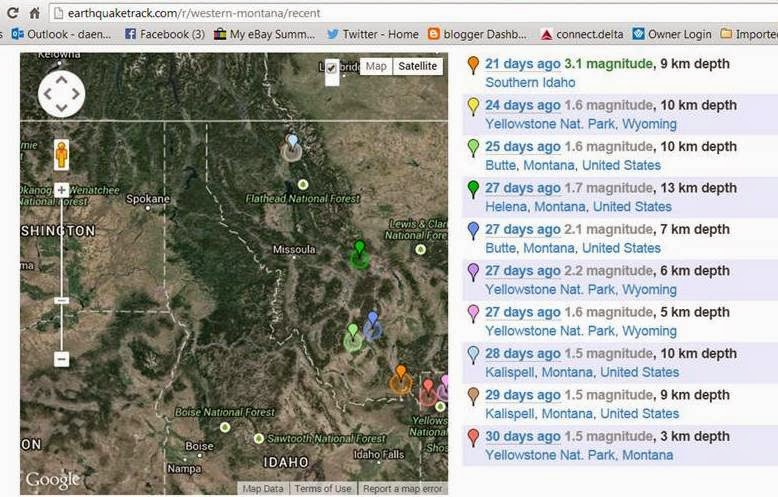Open Twitter - Home bookmark
Viewport: 778px width, 497px height.
click(x=373, y=34)
